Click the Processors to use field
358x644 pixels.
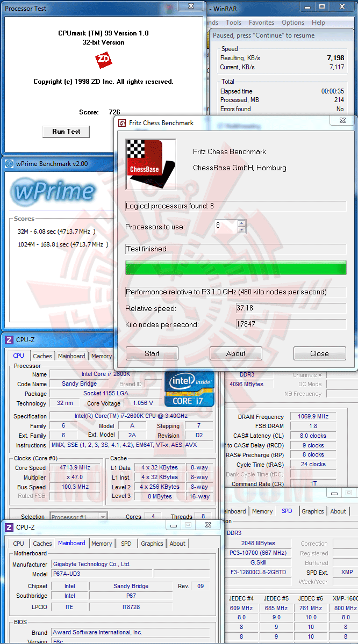(226, 226)
